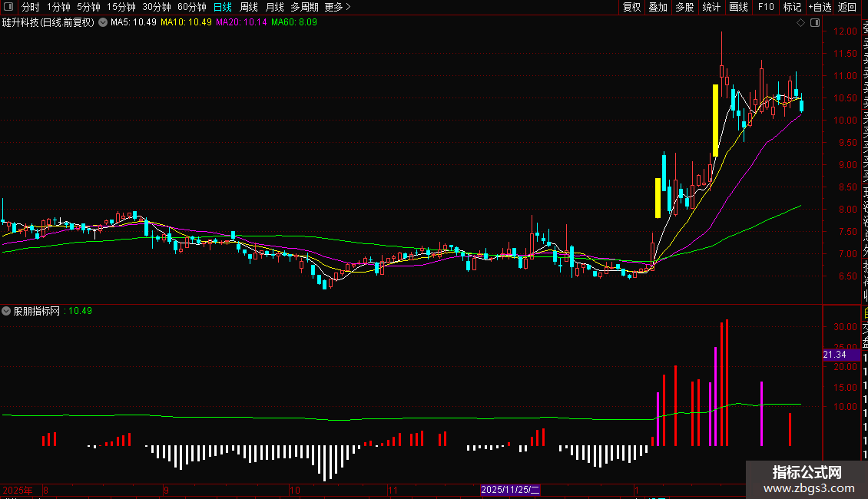Switch to 30分钟 period
Screen dimensions: 868x499
click(157, 7)
